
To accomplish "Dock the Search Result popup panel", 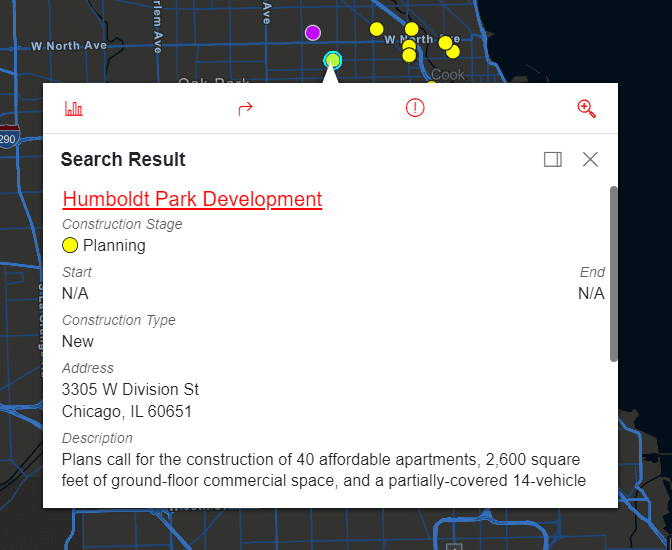I will 553,159.
